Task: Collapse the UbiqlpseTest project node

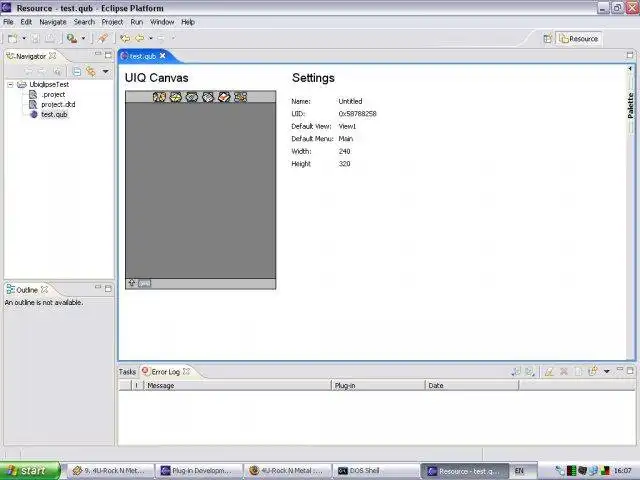Action: [10, 84]
